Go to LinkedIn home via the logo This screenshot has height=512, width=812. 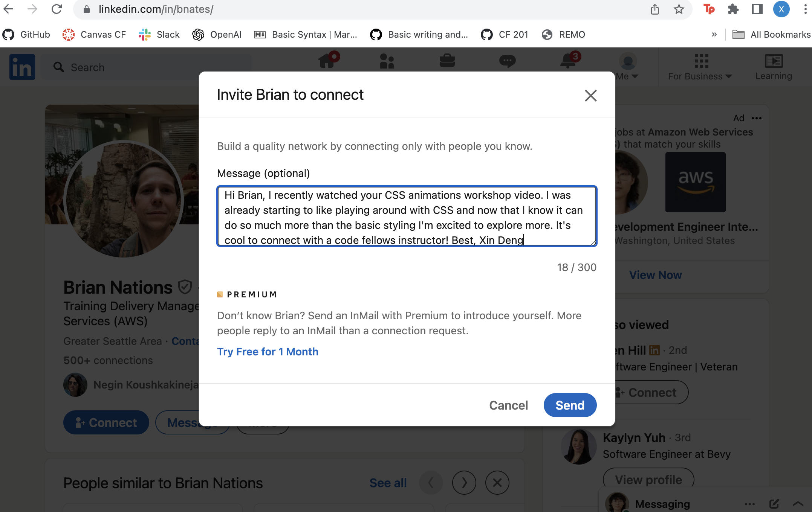click(x=22, y=67)
